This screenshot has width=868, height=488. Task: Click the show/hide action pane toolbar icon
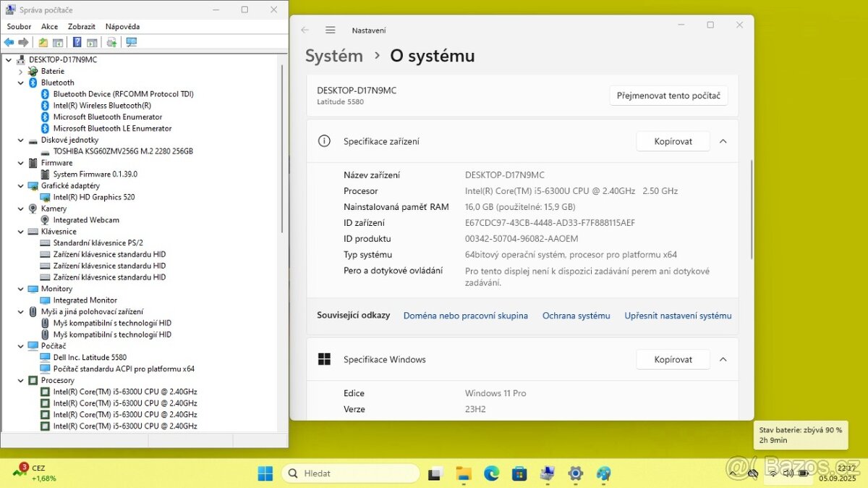click(x=91, y=42)
